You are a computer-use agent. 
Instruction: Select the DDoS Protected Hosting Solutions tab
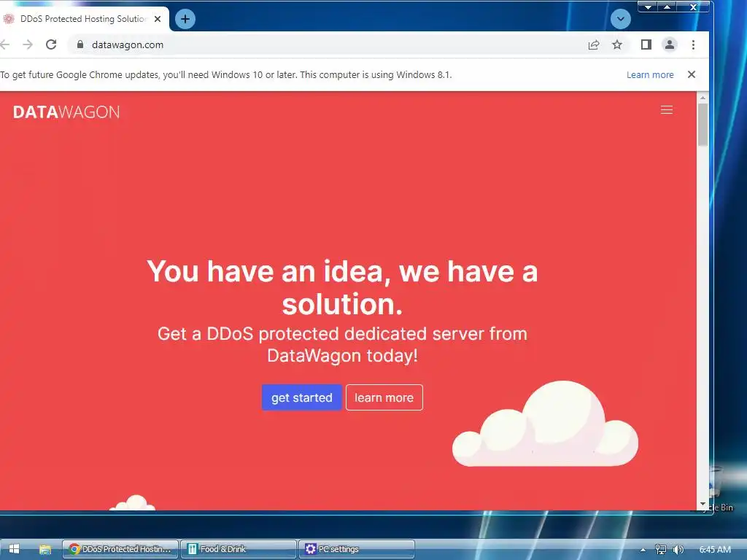click(x=84, y=19)
